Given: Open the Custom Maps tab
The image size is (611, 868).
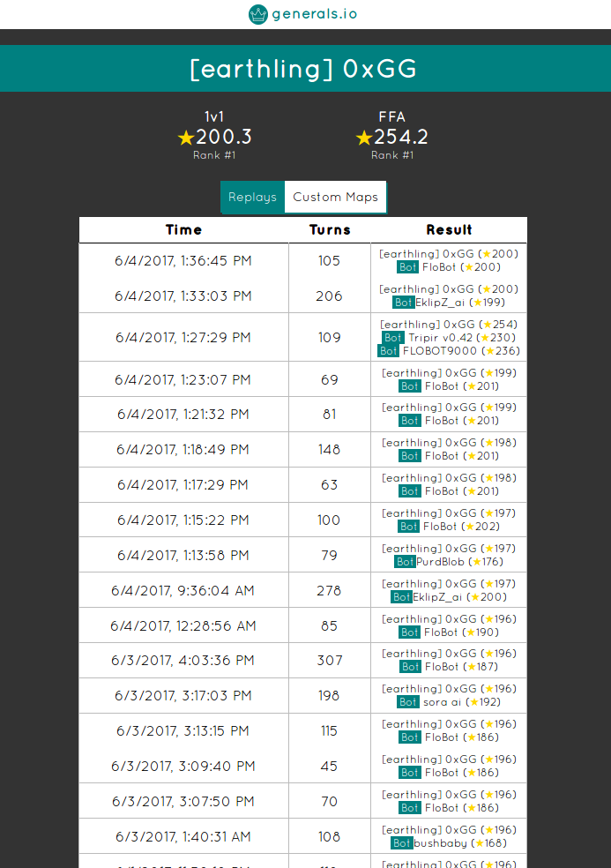Looking at the screenshot, I should click(x=335, y=197).
